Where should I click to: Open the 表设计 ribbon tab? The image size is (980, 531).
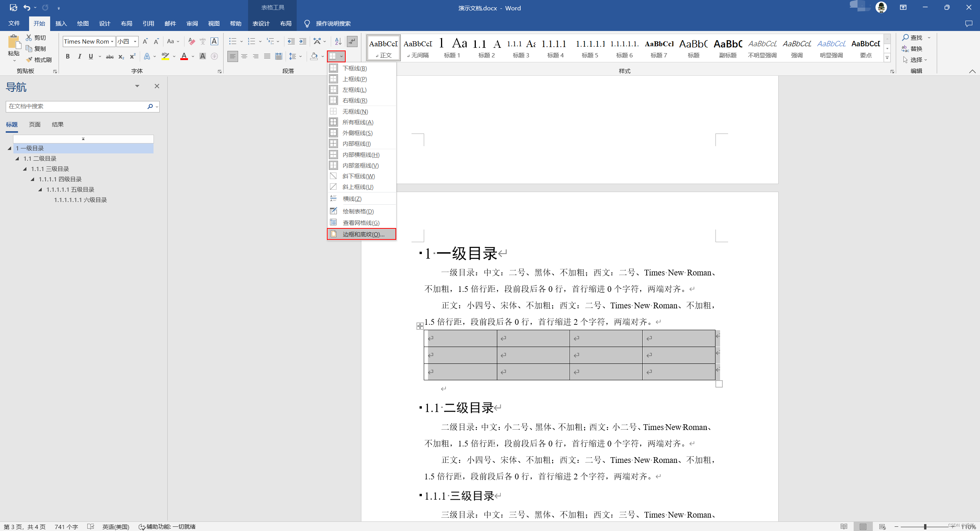261,24
